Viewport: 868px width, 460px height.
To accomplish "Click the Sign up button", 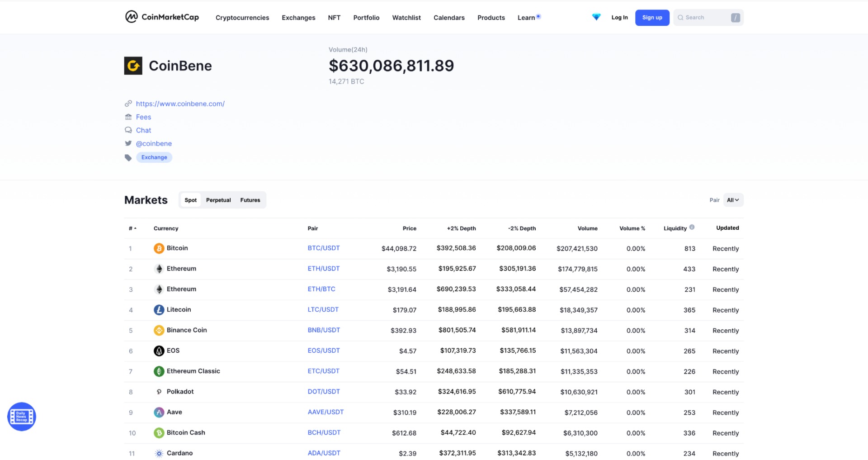I will coord(652,17).
